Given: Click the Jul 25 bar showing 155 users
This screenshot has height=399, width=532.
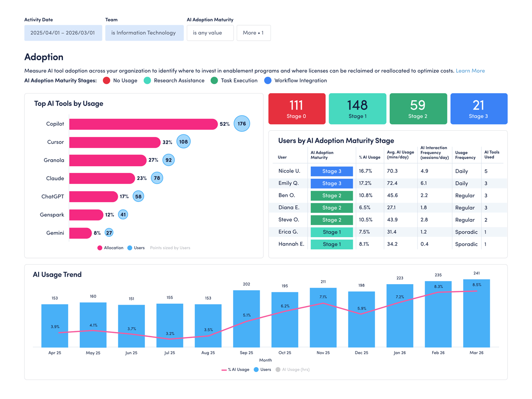Looking at the screenshot, I should coord(170,325).
